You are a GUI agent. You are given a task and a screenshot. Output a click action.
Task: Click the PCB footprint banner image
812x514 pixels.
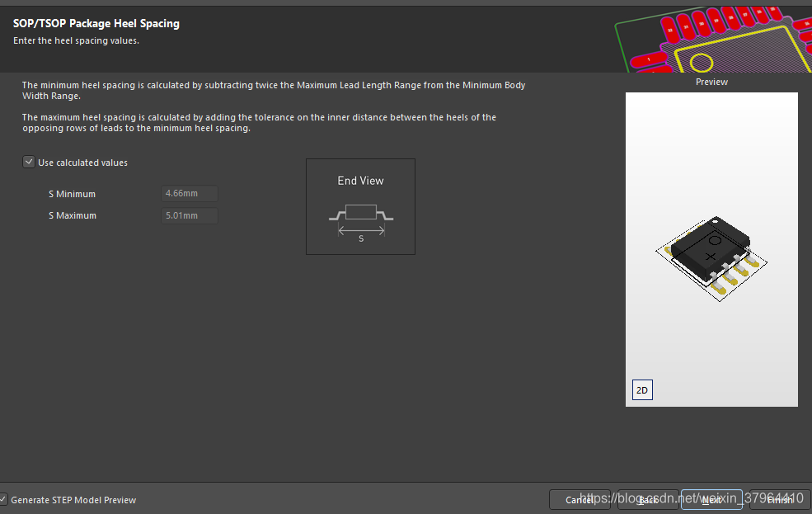click(713, 40)
